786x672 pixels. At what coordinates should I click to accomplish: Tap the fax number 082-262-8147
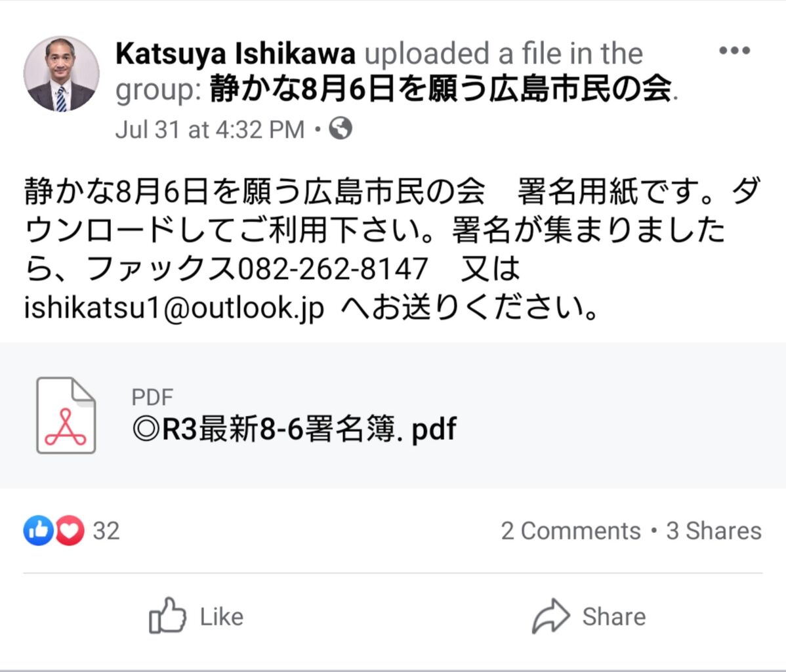(333, 269)
